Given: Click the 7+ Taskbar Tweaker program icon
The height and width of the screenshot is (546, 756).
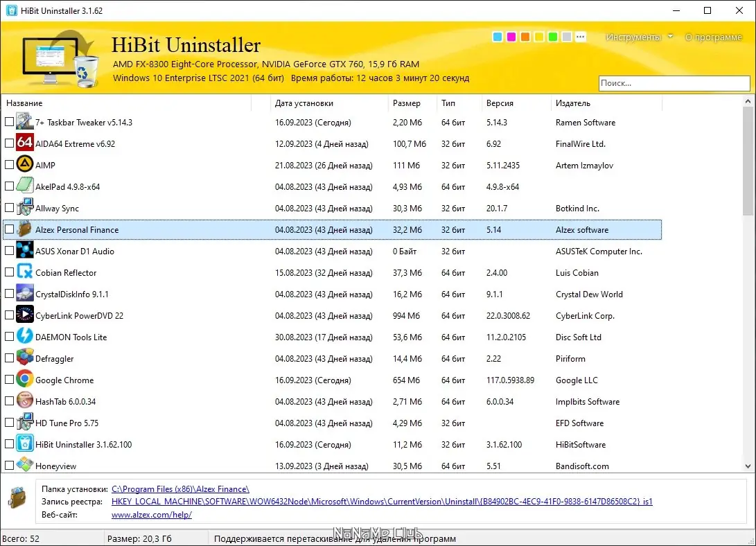Looking at the screenshot, I should pos(24,122).
